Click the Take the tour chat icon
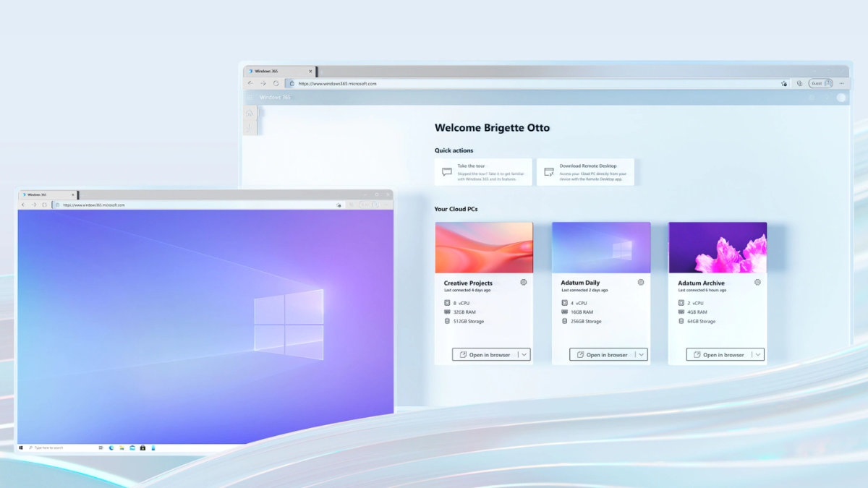This screenshot has width=868, height=488. [x=447, y=172]
